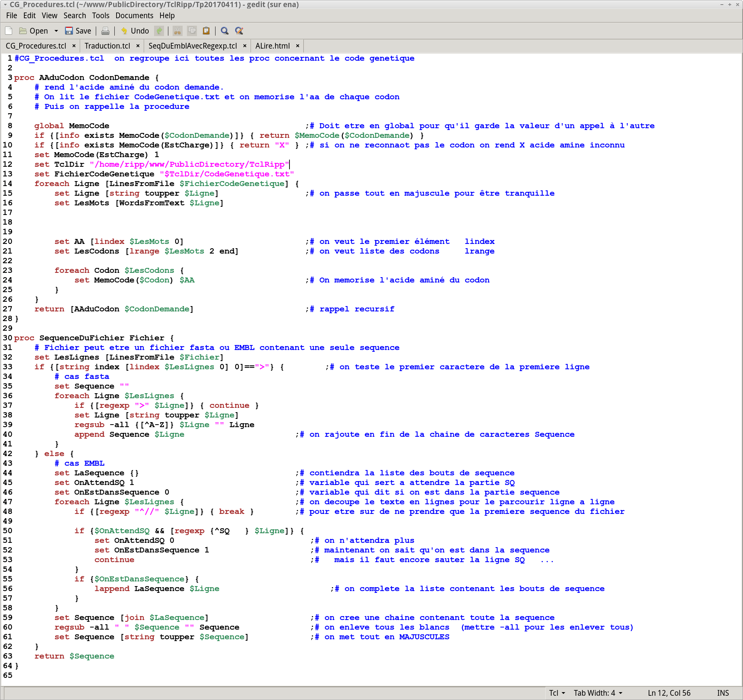
Task: Close the ALire.html tab
Action: pyautogui.click(x=298, y=46)
